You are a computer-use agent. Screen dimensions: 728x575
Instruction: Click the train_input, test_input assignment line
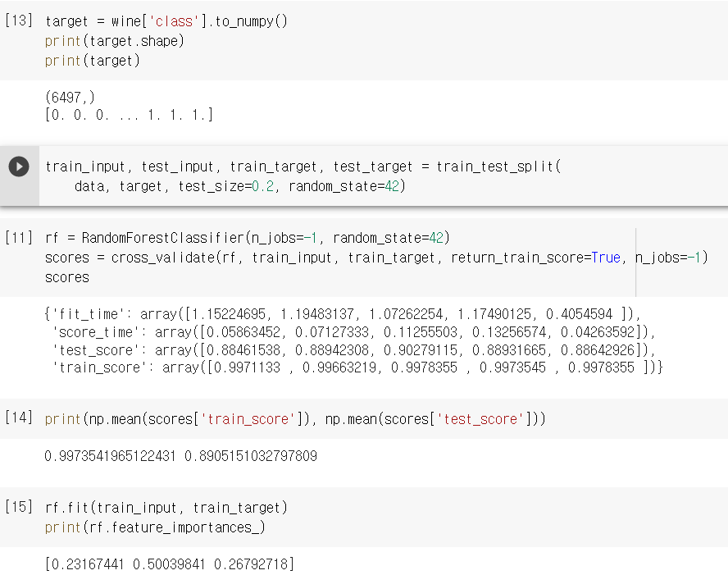coord(303,167)
